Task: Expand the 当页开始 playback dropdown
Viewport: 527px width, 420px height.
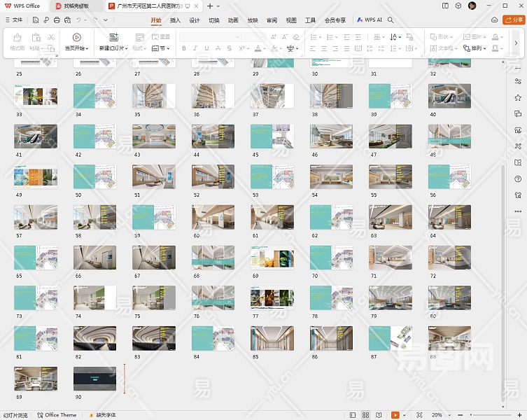Action: 77,49
